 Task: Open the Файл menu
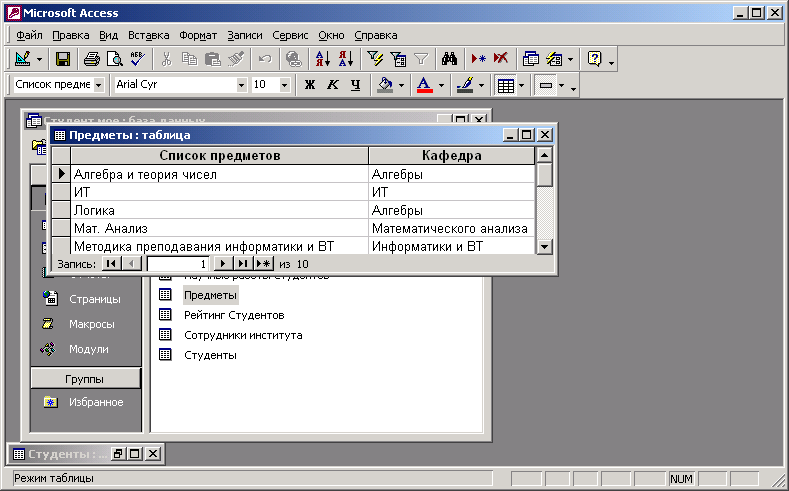click(29, 35)
